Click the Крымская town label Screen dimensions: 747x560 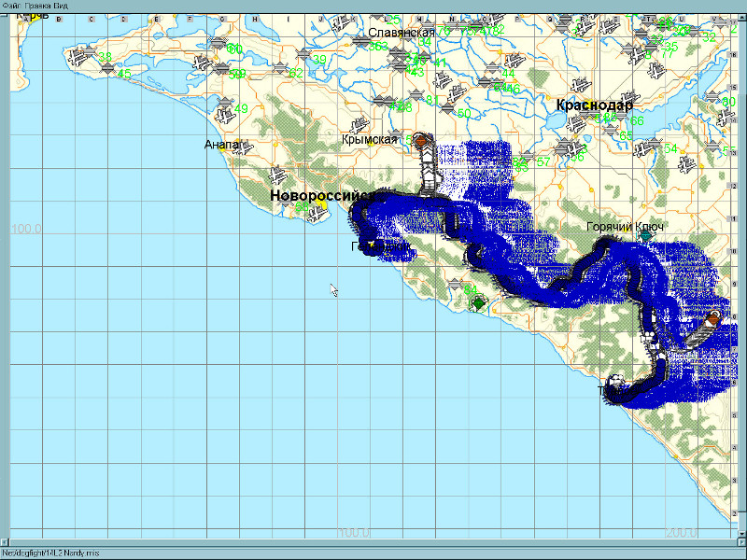(x=369, y=139)
